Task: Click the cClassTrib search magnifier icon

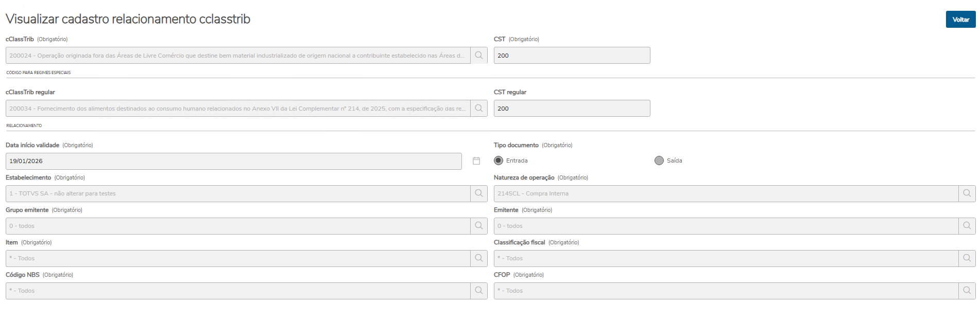Action: (x=479, y=56)
